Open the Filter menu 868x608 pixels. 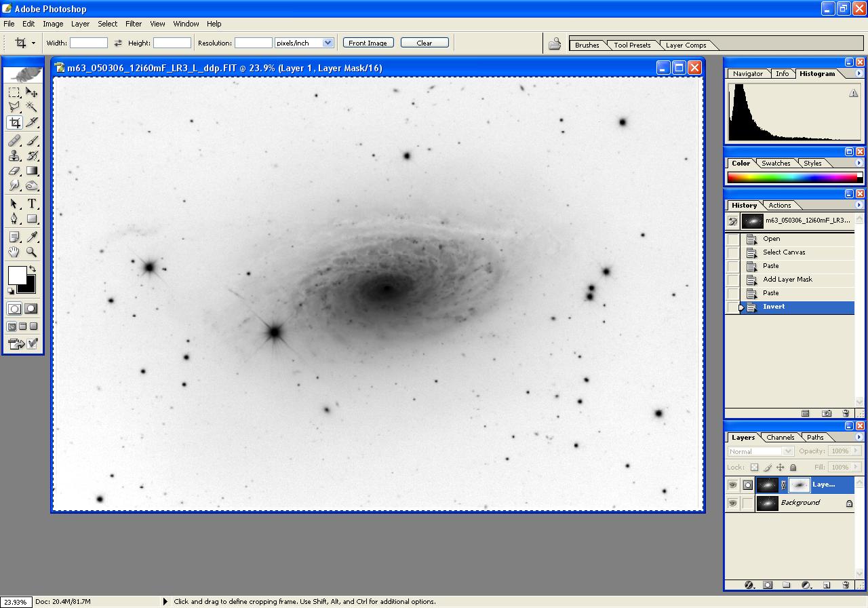pyautogui.click(x=134, y=24)
